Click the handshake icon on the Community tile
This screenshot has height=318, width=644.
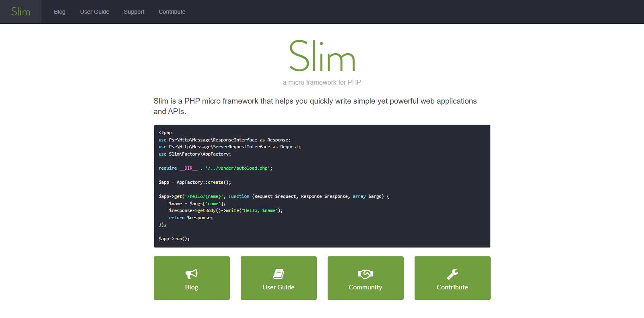365,274
